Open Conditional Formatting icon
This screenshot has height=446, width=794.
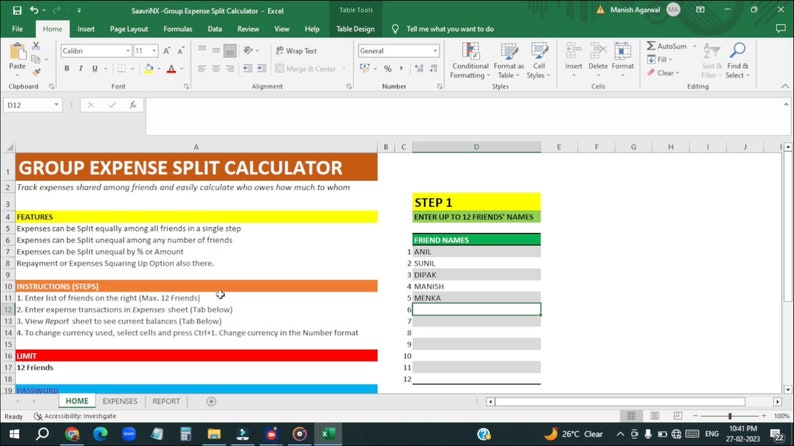tap(470, 51)
